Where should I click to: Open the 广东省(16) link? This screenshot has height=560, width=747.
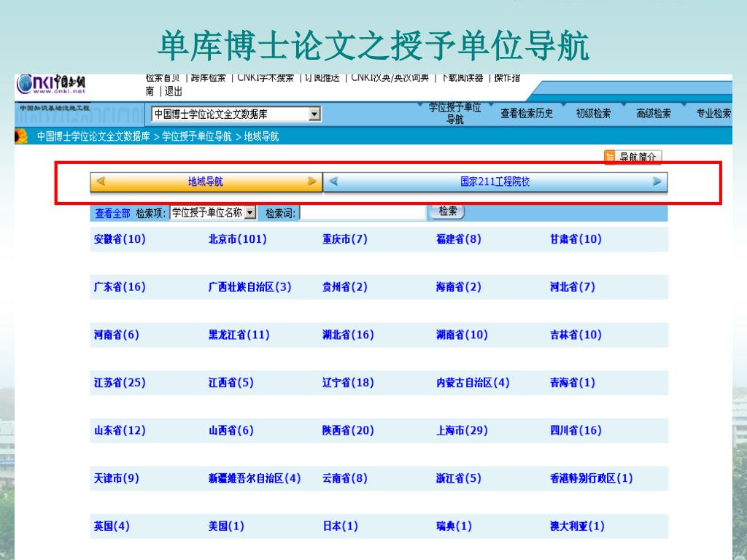coord(120,287)
